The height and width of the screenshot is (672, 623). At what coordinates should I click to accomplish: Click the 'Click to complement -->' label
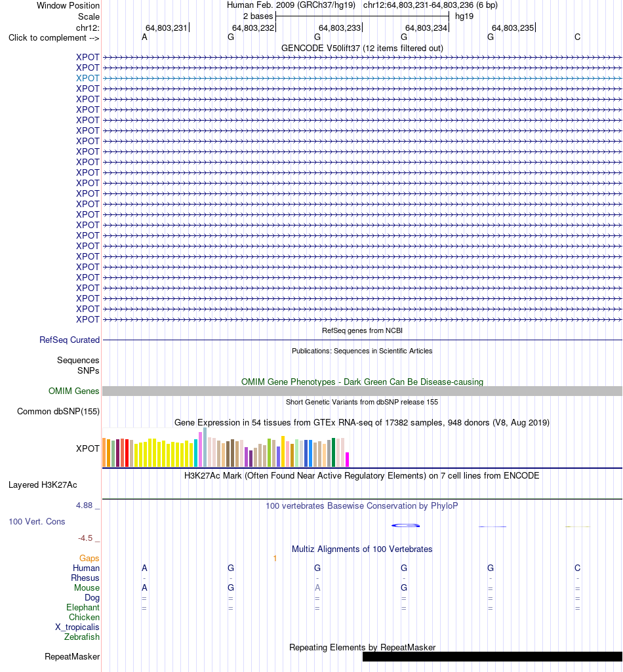pos(54,38)
